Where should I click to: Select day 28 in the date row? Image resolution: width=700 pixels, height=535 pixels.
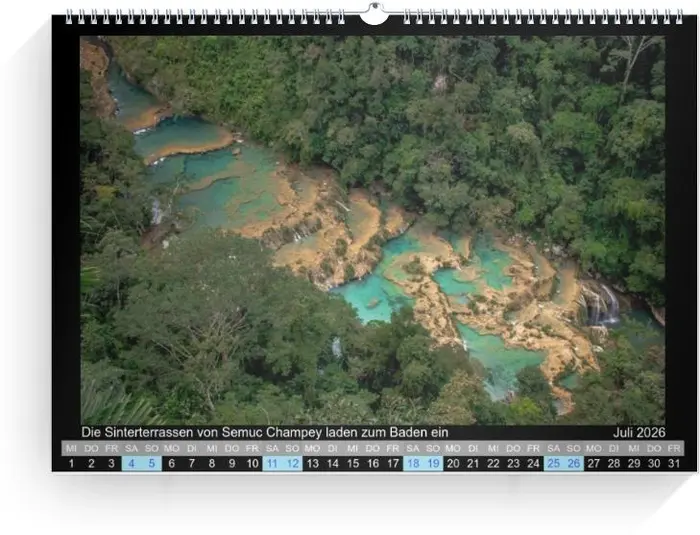pyautogui.click(x=614, y=463)
